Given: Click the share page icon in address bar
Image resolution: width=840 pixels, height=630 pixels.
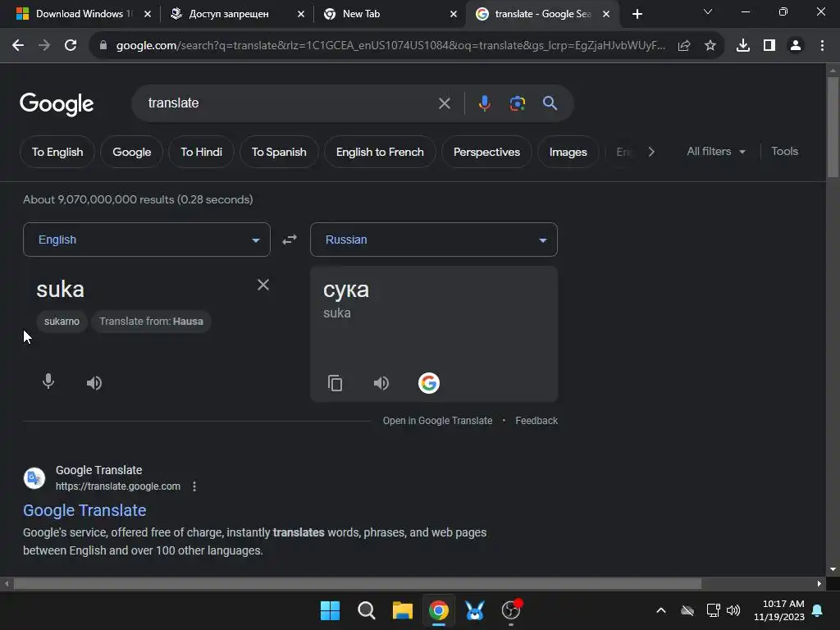Looking at the screenshot, I should pos(684,46).
